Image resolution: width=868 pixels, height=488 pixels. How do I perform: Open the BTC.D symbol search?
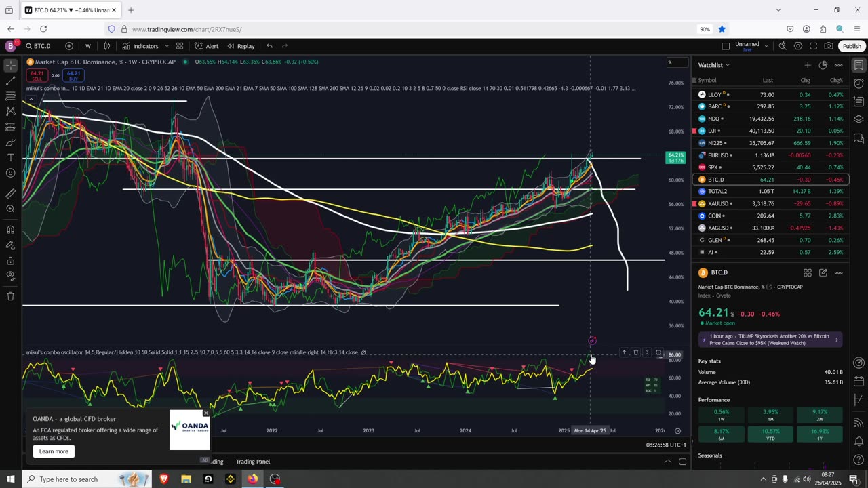click(39, 46)
